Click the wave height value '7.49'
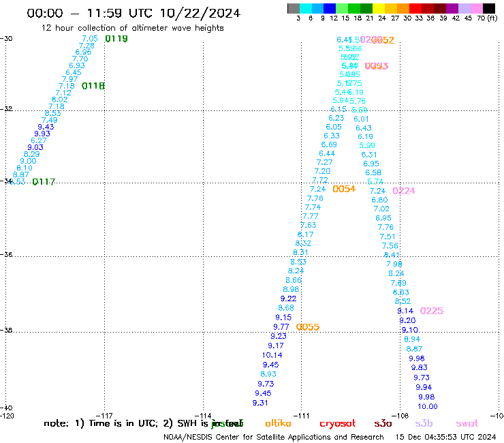 [49, 120]
